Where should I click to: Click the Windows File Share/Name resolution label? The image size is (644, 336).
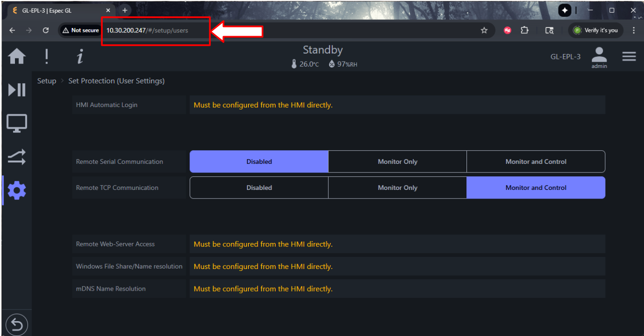129,267
